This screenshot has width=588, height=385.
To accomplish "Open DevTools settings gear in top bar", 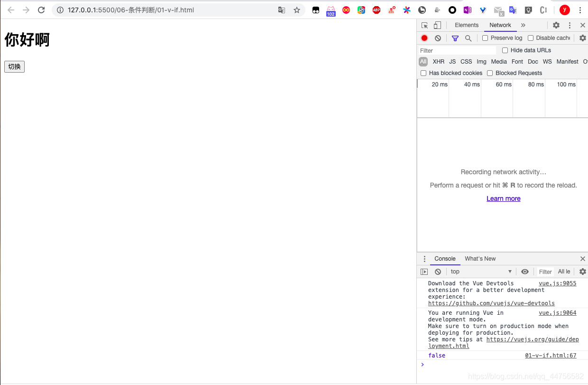I will (x=556, y=25).
